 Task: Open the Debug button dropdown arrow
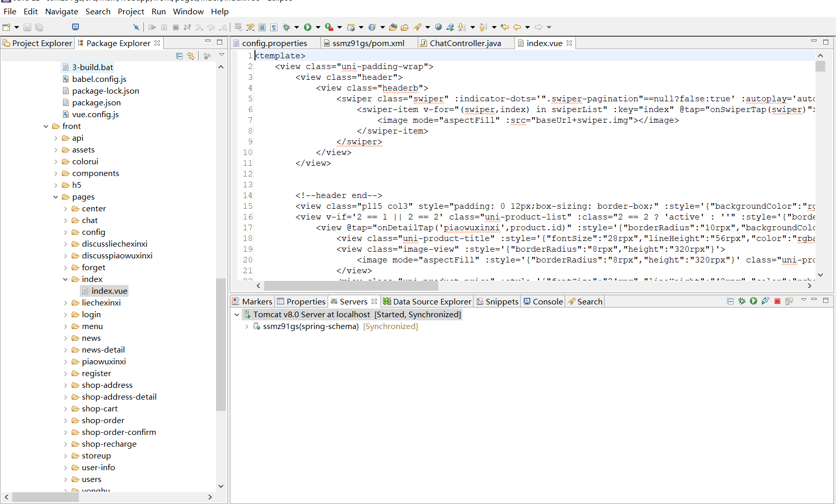coord(296,27)
